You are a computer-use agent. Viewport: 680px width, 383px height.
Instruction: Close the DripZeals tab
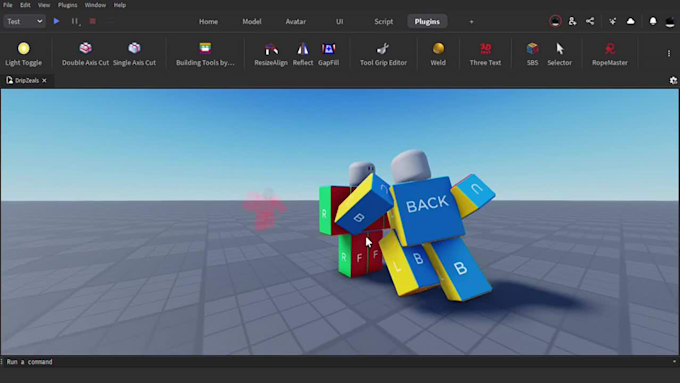pos(44,81)
